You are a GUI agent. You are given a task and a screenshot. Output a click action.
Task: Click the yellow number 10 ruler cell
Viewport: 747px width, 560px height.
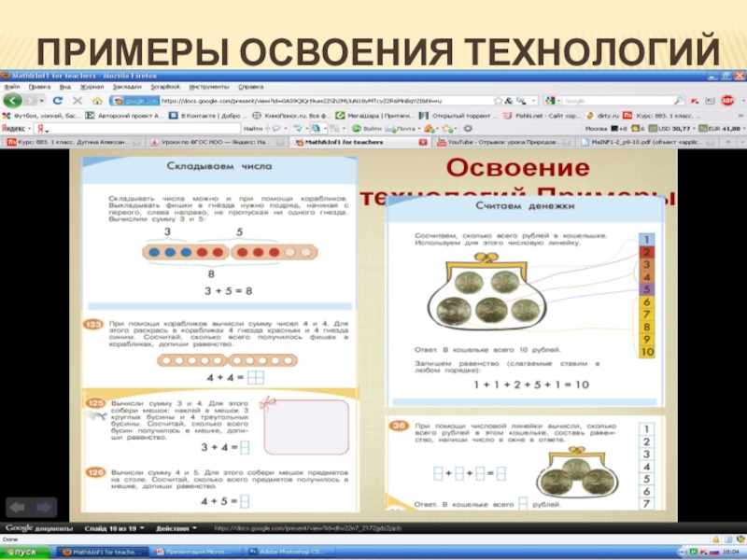646,351
